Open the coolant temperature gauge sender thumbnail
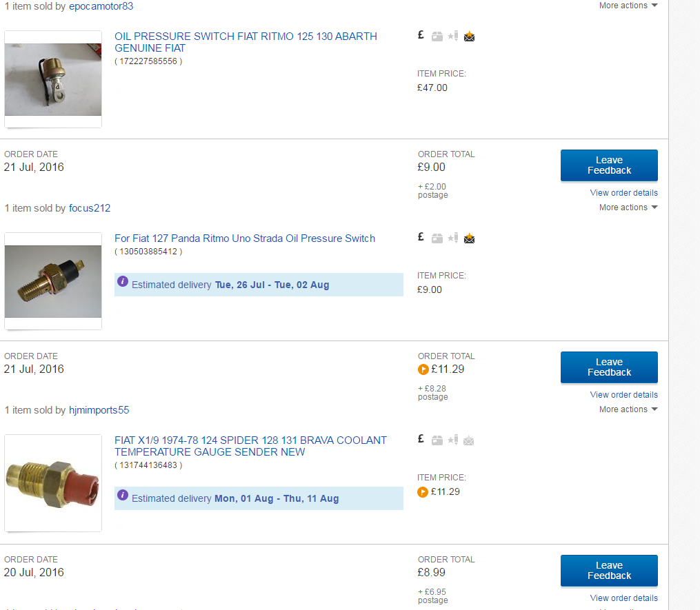Image resolution: width=700 pixels, height=610 pixels. [x=53, y=483]
